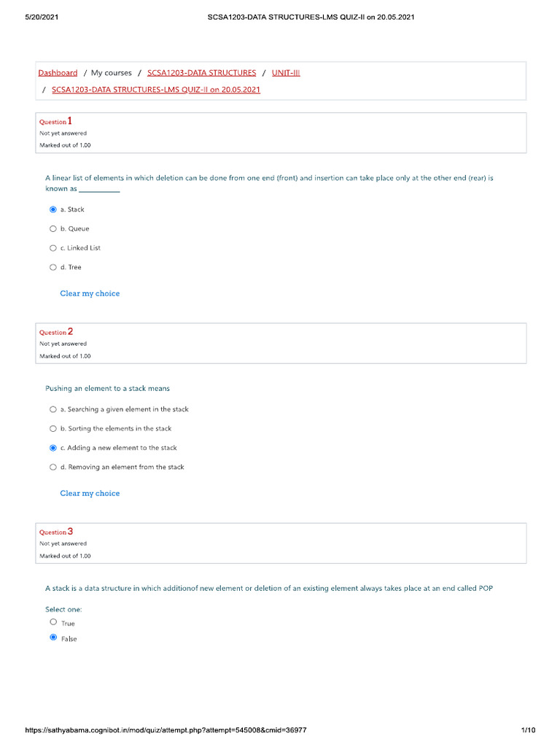The width and height of the screenshot is (560, 747).
Task: Clear my choice for question 1
Action: click(x=90, y=293)
